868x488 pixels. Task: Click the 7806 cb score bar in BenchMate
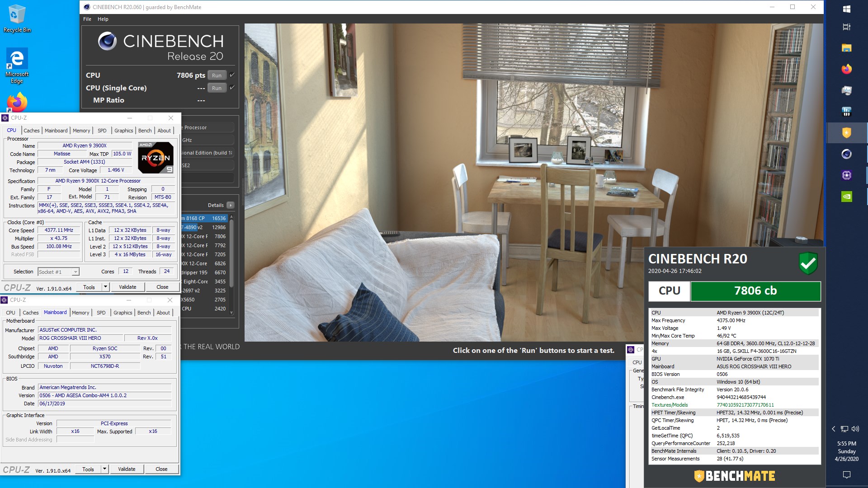click(755, 291)
